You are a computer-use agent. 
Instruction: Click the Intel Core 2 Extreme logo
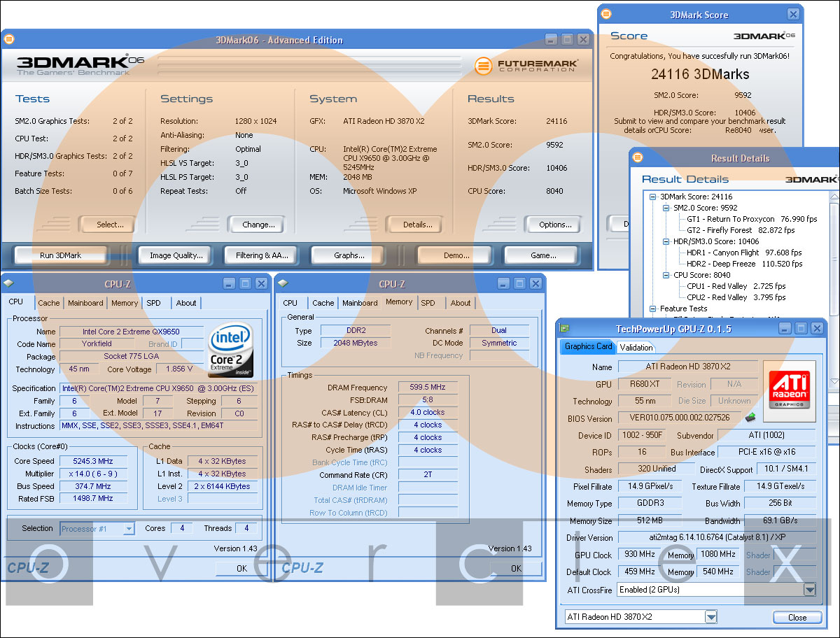click(x=230, y=349)
